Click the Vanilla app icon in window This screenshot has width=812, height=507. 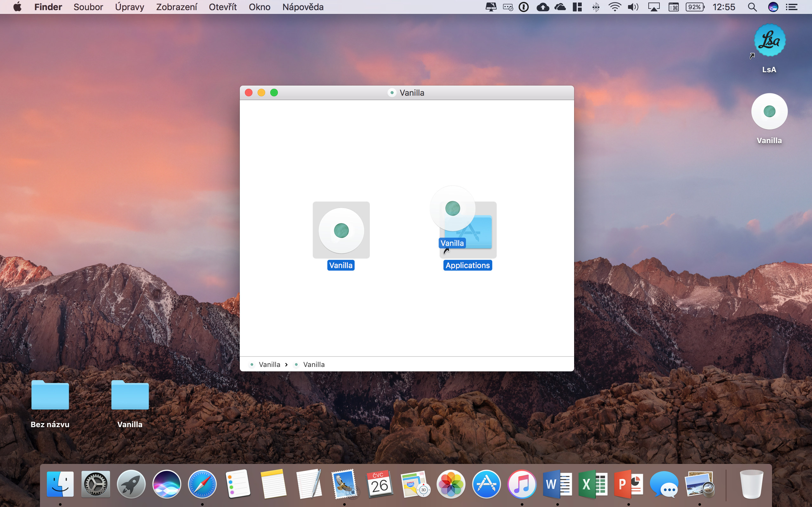(x=341, y=230)
